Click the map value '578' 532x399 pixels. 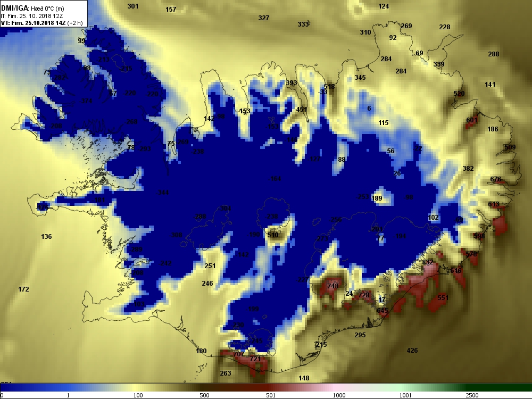[x=471, y=254]
